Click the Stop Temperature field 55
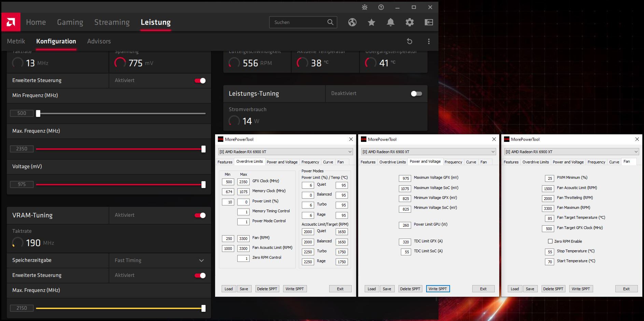Viewport: 644px width, 321px height. (549, 252)
